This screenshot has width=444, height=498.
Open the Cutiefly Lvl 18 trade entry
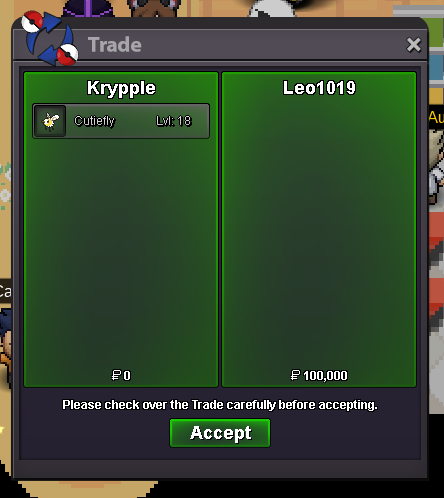click(x=121, y=121)
